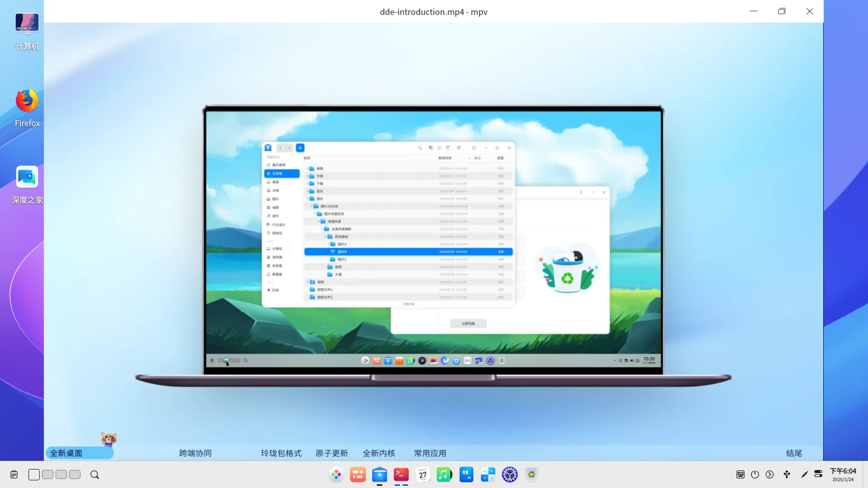Image resolution: width=868 pixels, height=488 pixels.
Task: Launch the file manager from dock
Action: [x=379, y=474]
